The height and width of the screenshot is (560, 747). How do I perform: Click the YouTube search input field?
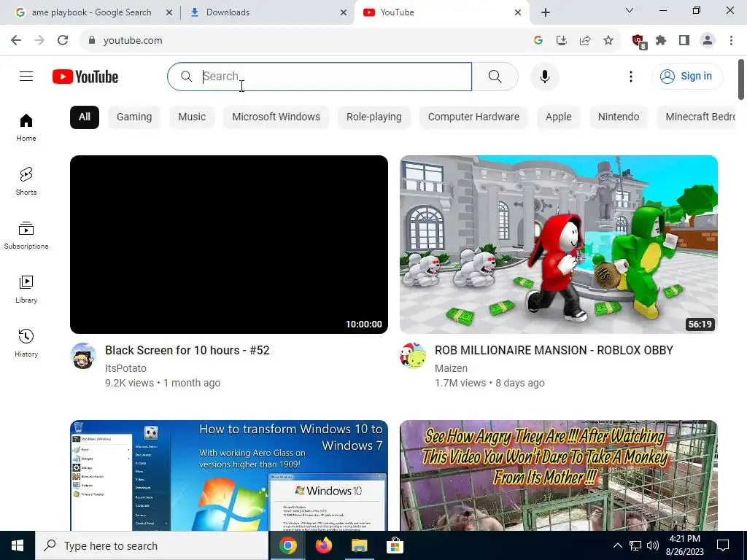(x=320, y=76)
